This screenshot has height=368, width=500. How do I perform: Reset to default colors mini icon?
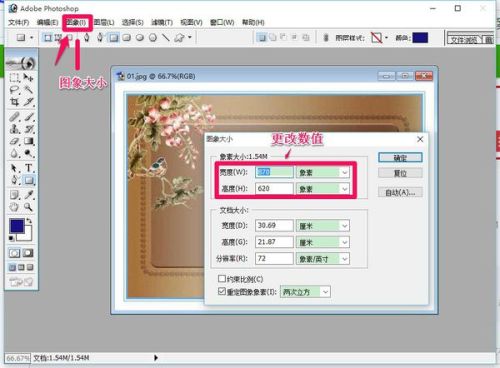[x=12, y=238]
